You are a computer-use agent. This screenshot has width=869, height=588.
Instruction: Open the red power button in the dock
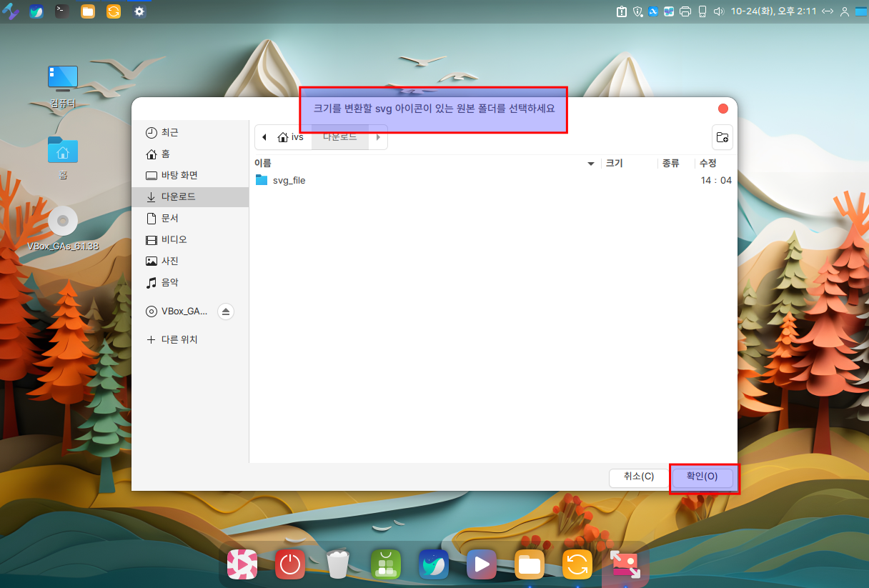[290, 564]
